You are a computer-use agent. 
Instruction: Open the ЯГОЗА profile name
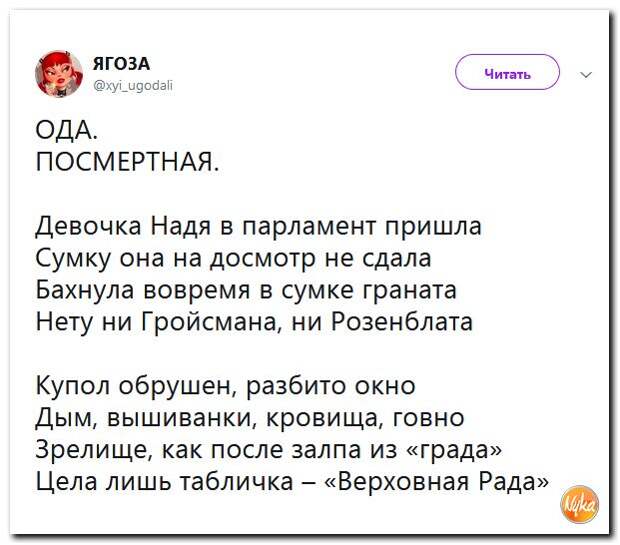click(121, 64)
